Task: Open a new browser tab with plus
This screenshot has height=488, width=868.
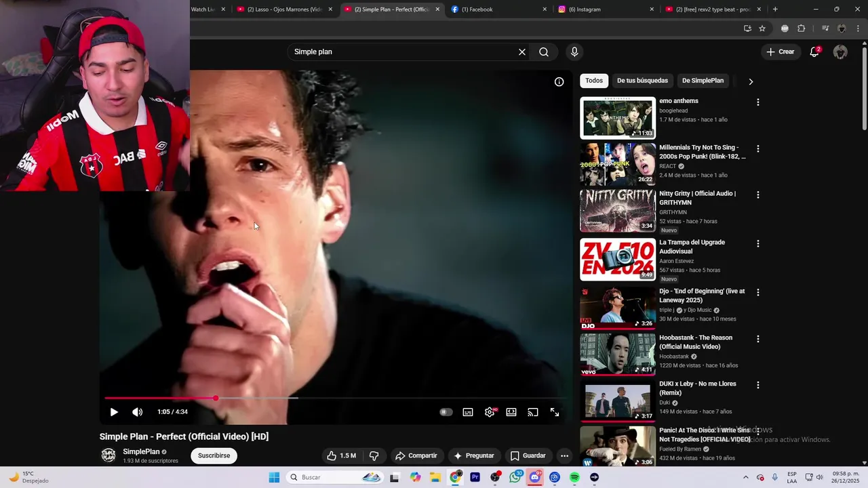Action: point(775,9)
